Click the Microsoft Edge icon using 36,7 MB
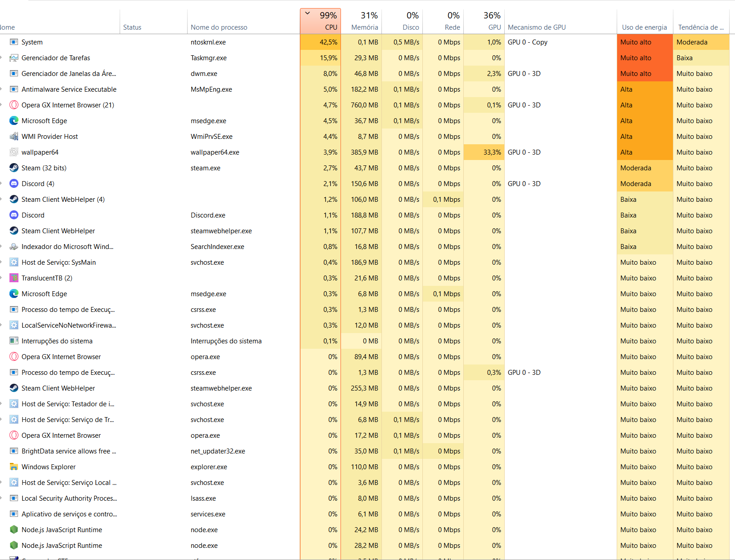 (x=14, y=121)
